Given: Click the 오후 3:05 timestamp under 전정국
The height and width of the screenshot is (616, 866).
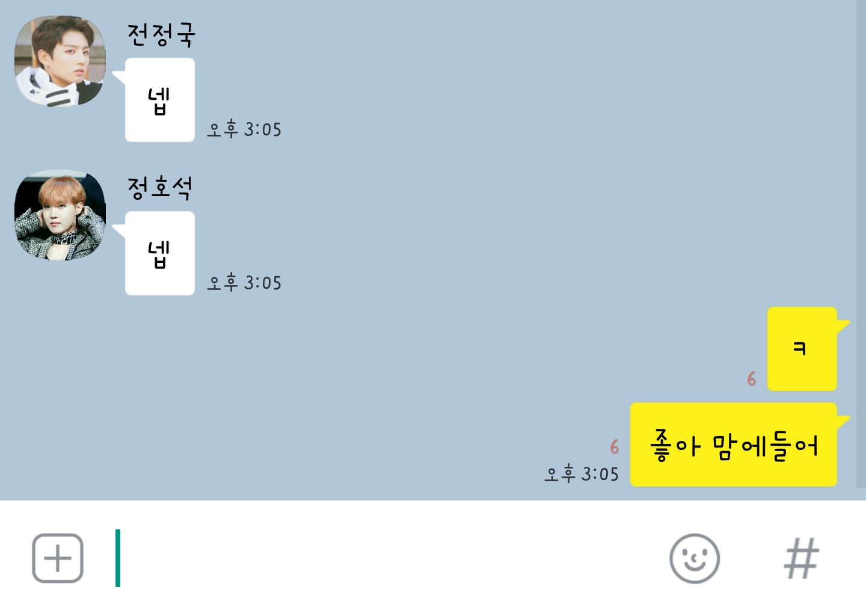Looking at the screenshot, I should coord(244,129).
